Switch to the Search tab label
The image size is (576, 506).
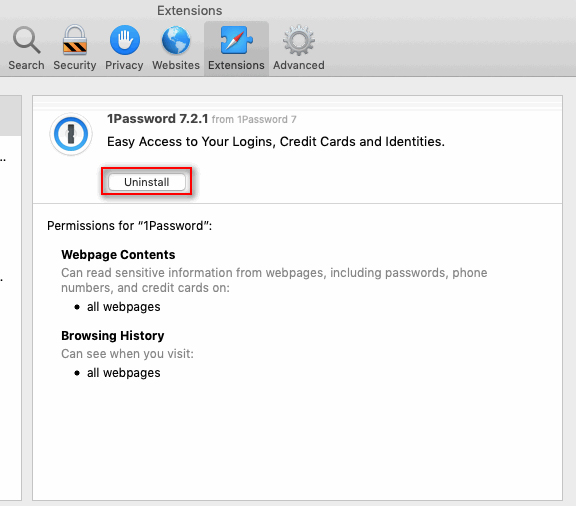coord(26,65)
